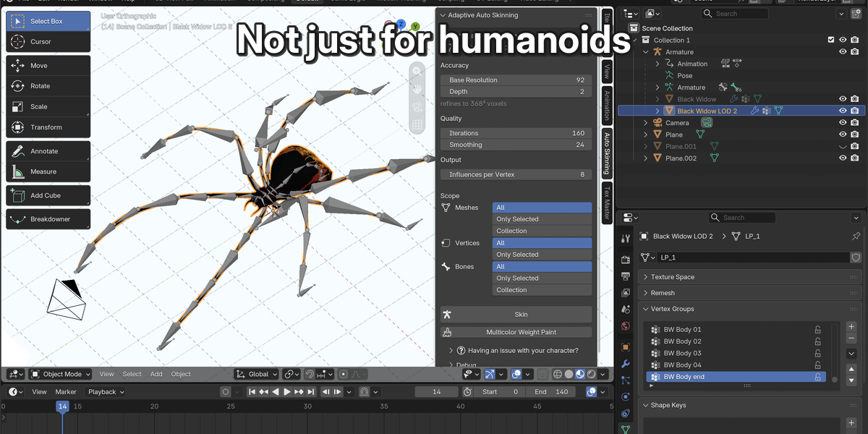Open the timeline Playback dropdown

tap(106, 392)
